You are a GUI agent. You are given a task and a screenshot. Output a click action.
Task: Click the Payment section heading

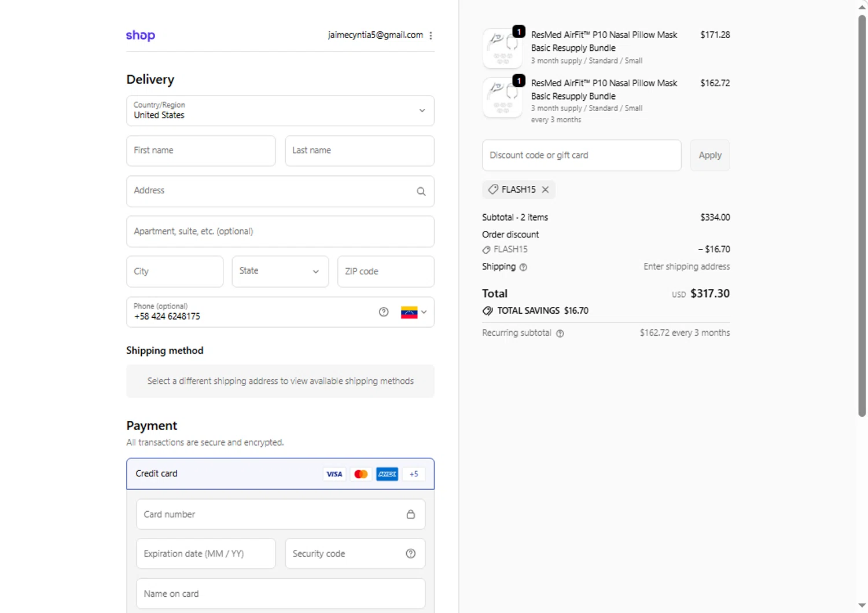(x=152, y=425)
